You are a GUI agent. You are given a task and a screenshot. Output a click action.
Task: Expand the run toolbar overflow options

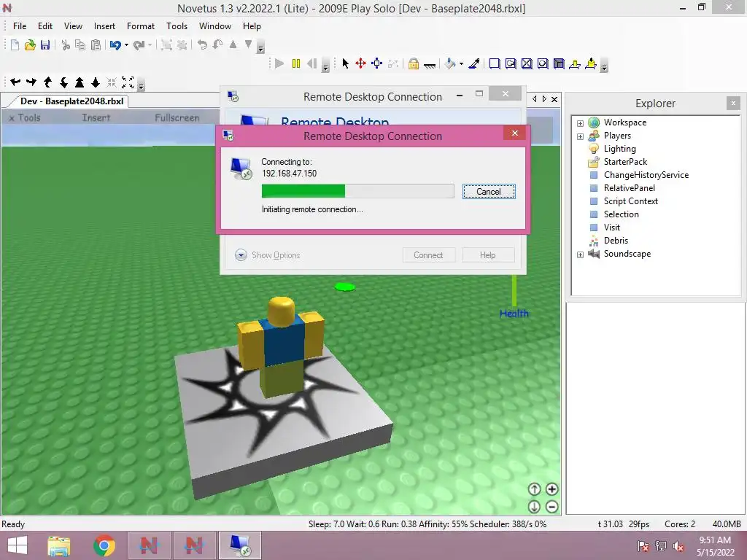[x=326, y=67]
